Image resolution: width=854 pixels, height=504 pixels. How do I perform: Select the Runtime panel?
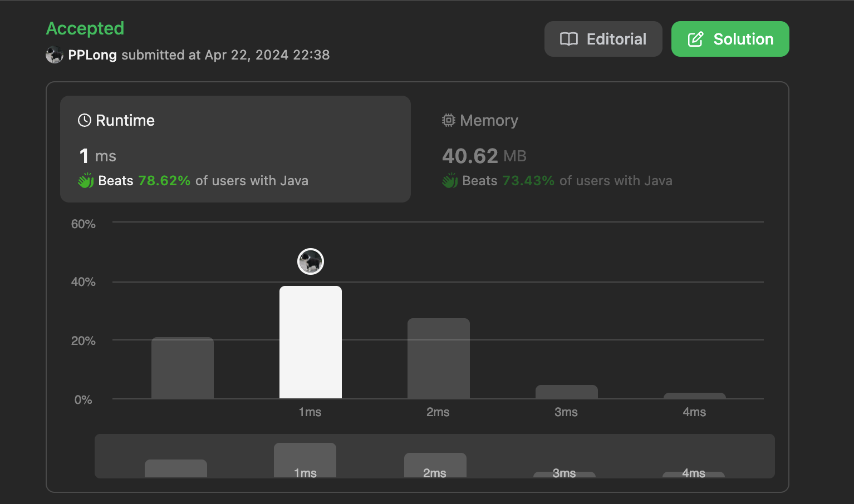(x=235, y=149)
